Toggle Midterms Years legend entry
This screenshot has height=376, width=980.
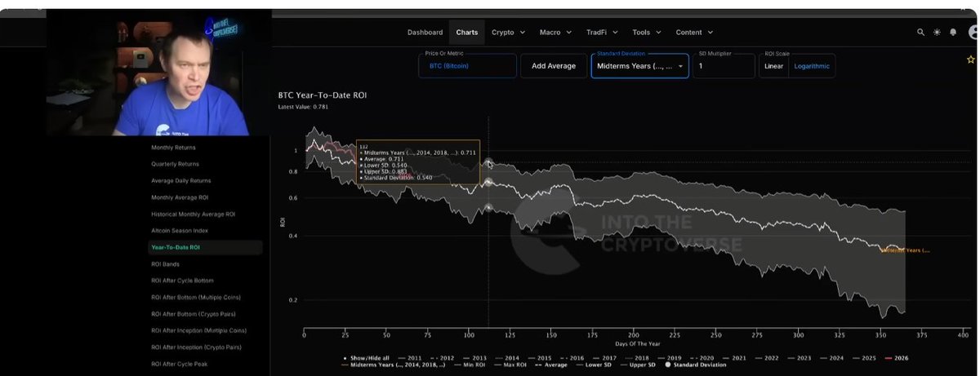point(393,365)
